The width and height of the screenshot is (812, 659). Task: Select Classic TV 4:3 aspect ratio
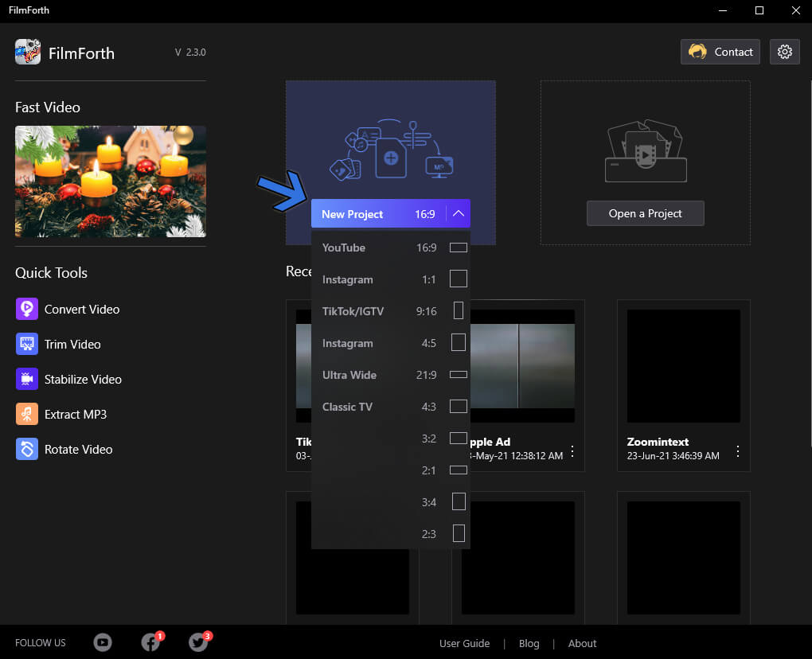pyautogui.click(x=391, y=407)
